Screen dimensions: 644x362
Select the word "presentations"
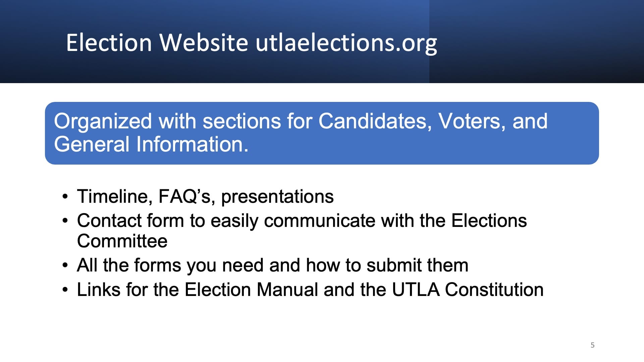coord(277,196)
